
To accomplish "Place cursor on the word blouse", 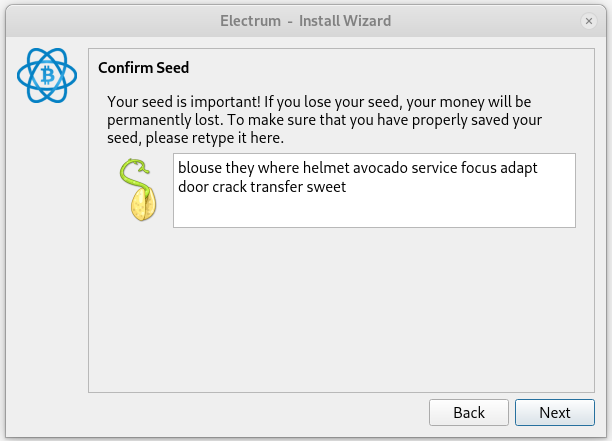I will pos(200,168).
